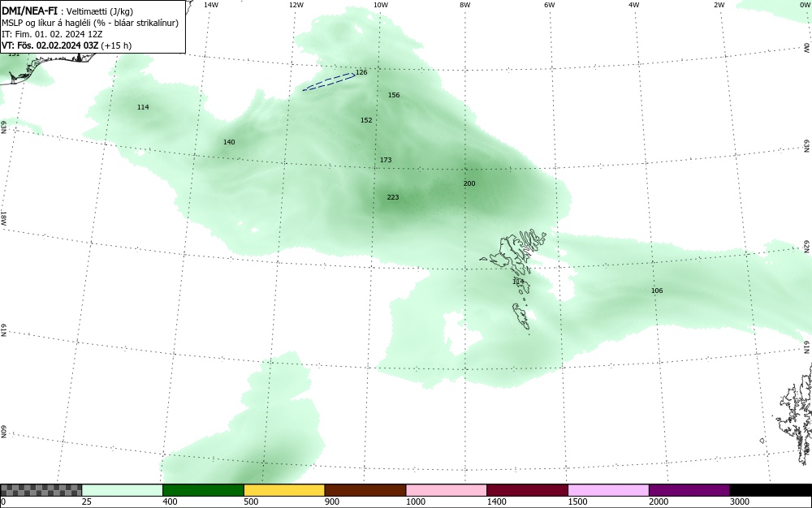Click the CAPE value 156

(394, 95)
